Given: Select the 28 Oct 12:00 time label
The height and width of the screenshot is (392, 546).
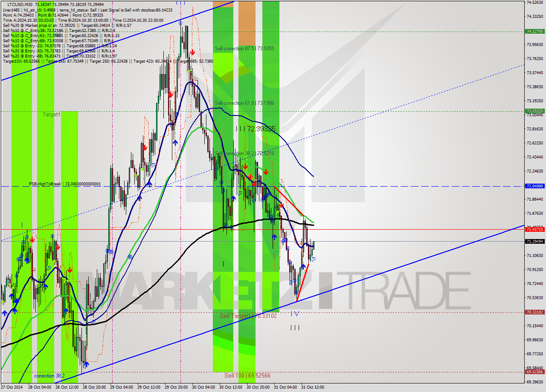Looking at the screenshot, I should click(x=67, y=387).
